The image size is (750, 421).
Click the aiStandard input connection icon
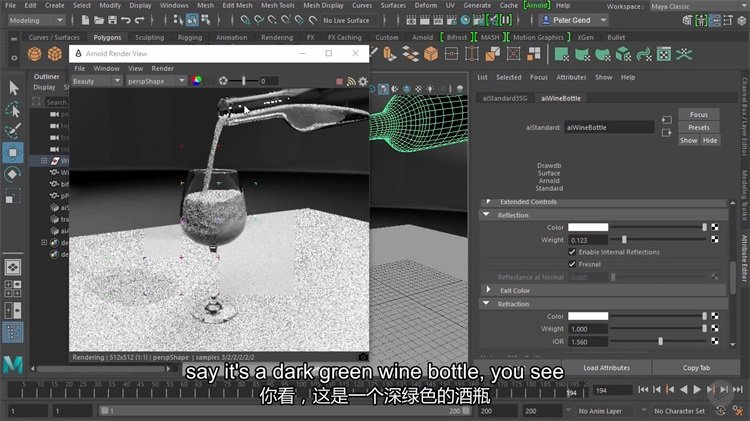666,120
